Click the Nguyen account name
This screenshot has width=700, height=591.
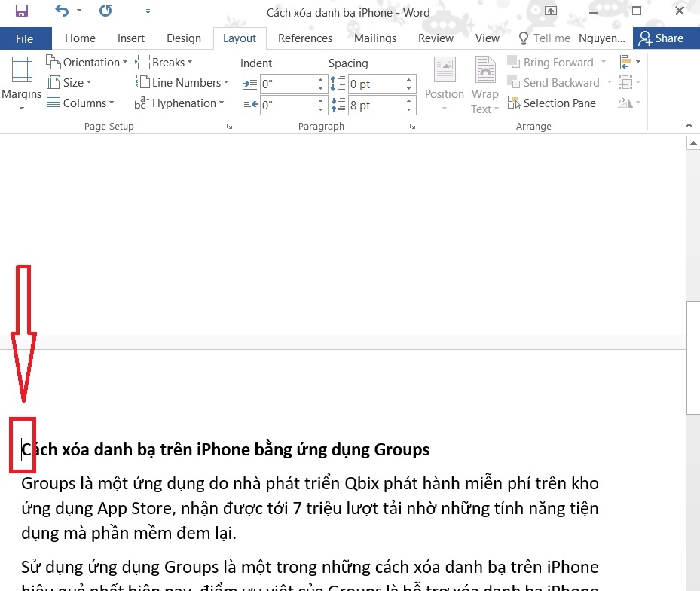(x=601, y=38)
